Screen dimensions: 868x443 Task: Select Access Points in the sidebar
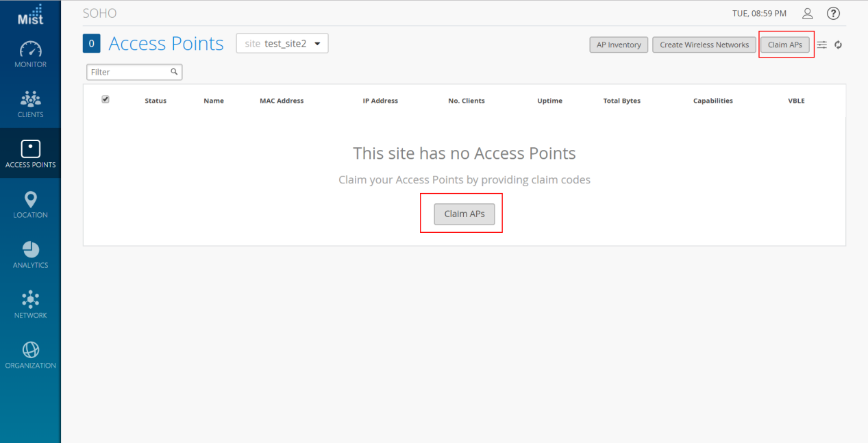point(30,154)
